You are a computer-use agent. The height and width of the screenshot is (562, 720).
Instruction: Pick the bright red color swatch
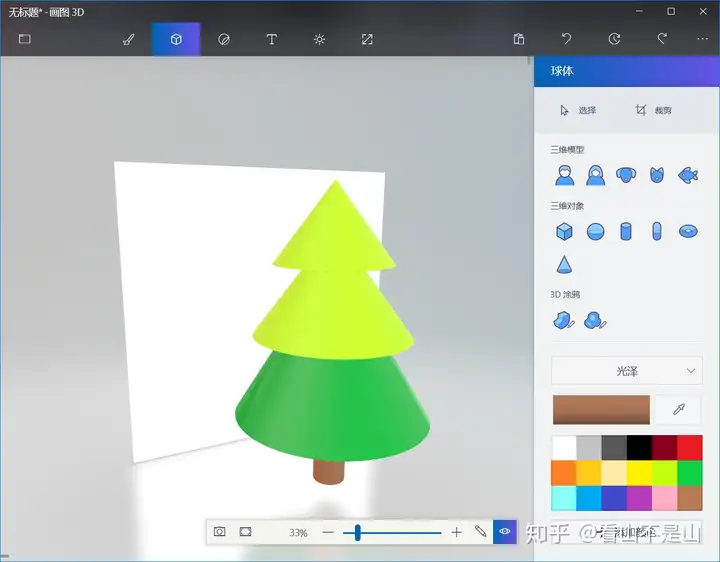click(690, 448)
